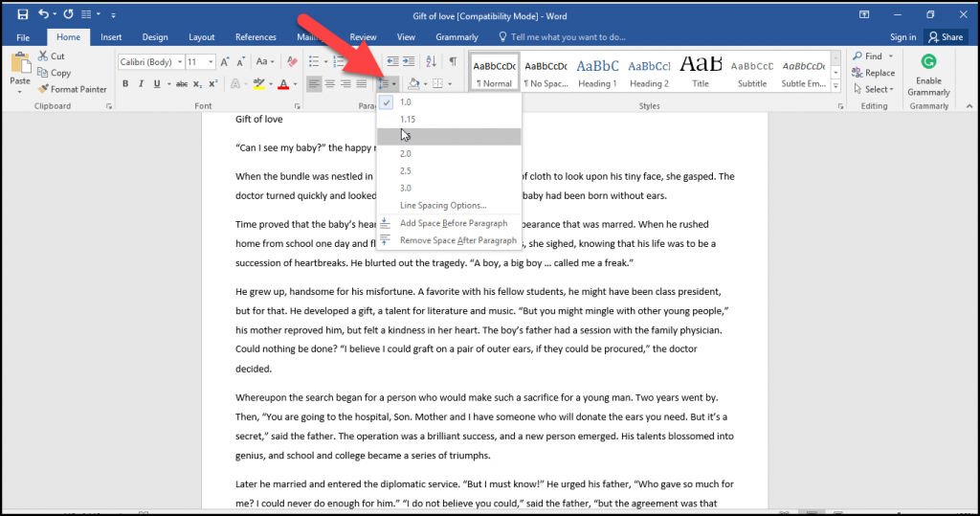Open Customize Quick Access Toolbar arrow
The image size is (980, 516).
[113, 14]
